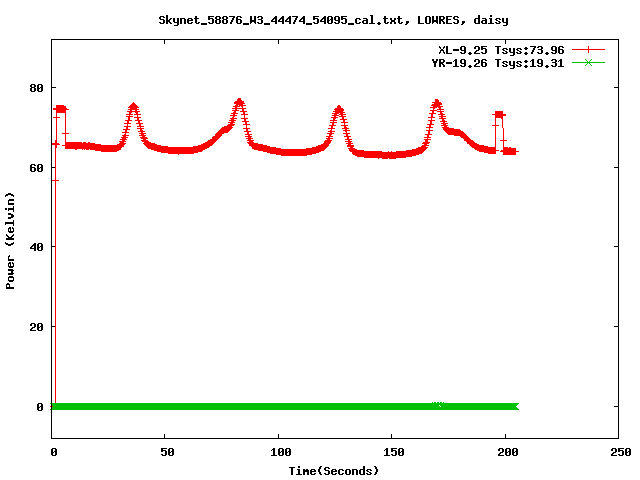The width and height of the screenshot is (640, 480).
Task: Click y-axis tick label '60'
Action: 36,168
